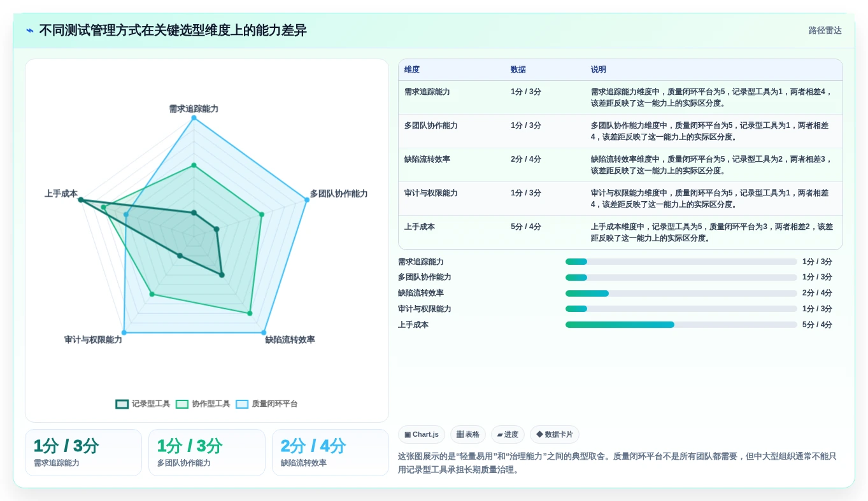Click the 审计与权限能力 axis label on the radar
The image size is (868, 501).
coord(93,340)
